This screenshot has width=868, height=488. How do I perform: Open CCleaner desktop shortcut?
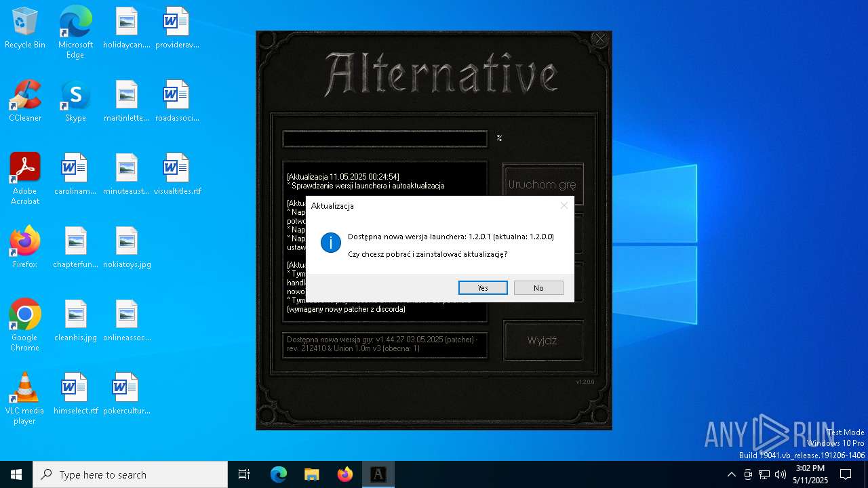tap(25, 102)
